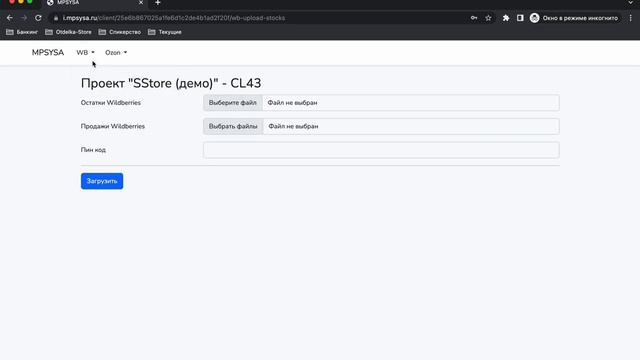Click Выберите файл for Остатки Wildberries
Screen dimensions: 640x360
coord(233,103)
